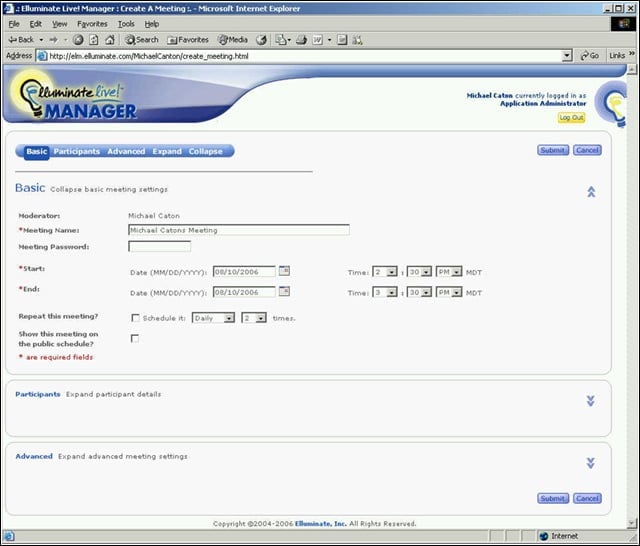Click the Go button next to the address bar
The width and height of the screenshot is (640, 546).
[590, 55]
